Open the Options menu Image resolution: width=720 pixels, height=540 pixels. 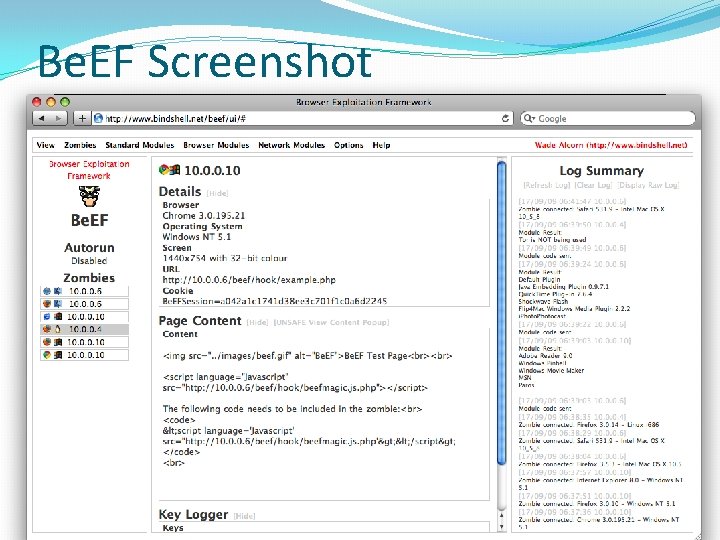(x=349, y=145)
